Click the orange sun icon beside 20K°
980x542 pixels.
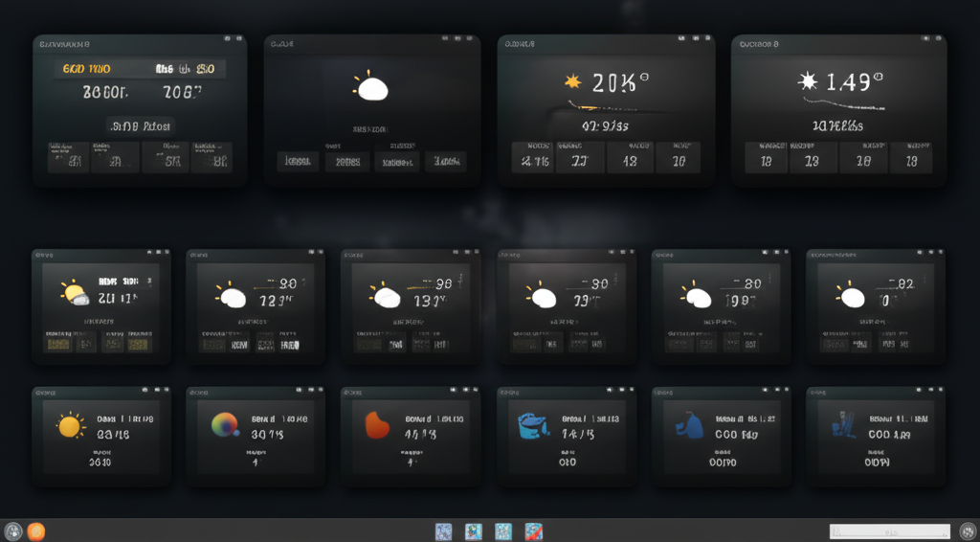coord(572,81)
